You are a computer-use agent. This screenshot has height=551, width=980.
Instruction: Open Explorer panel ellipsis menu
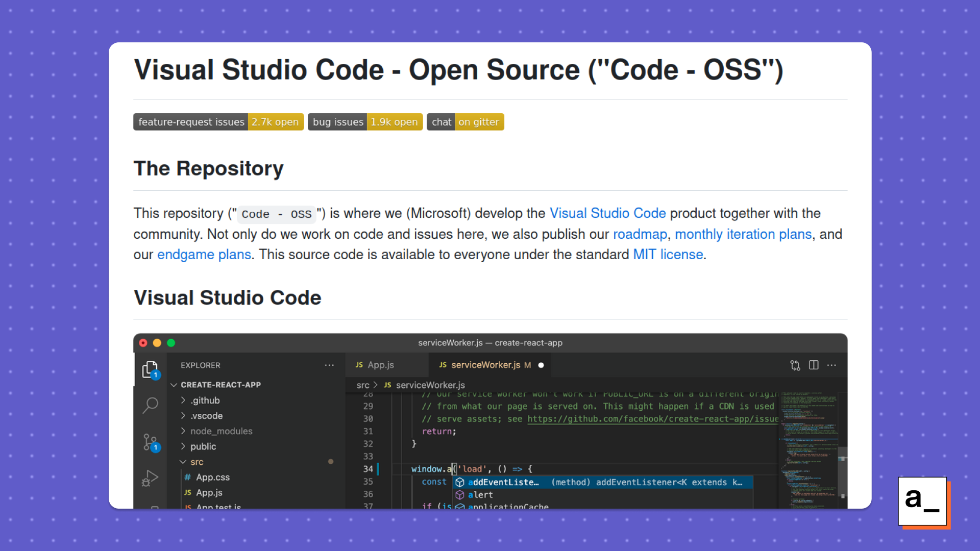click(x=329, y=365)
